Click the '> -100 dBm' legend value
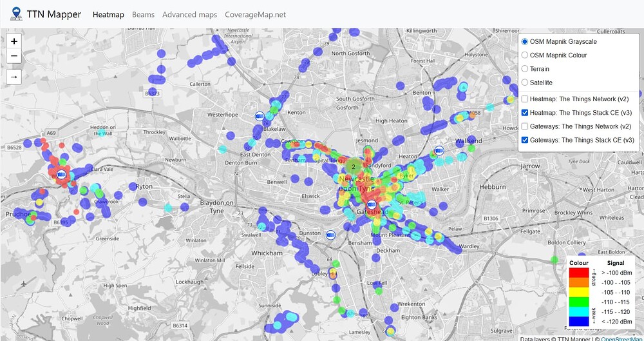 [x=616, y=273]
